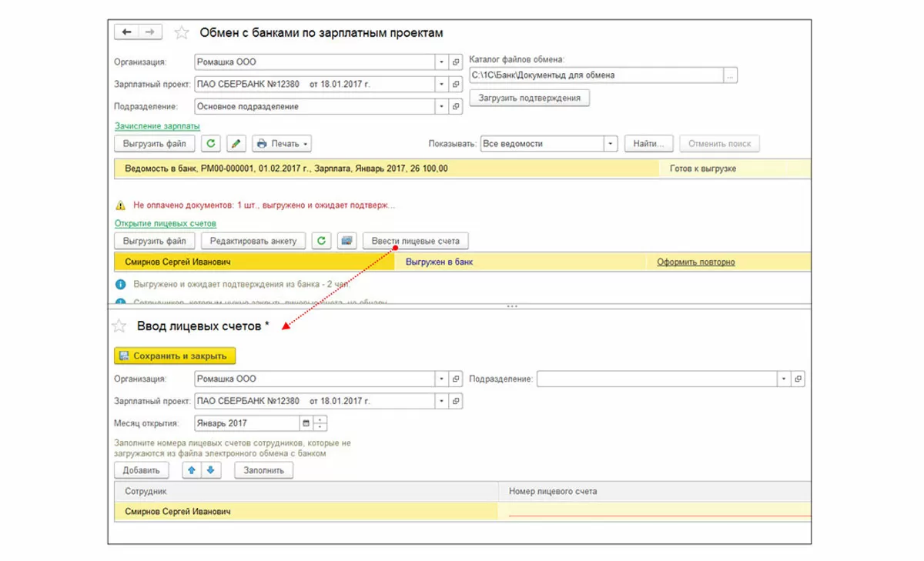Go back with the left arrow button

(x=126, y=32)
